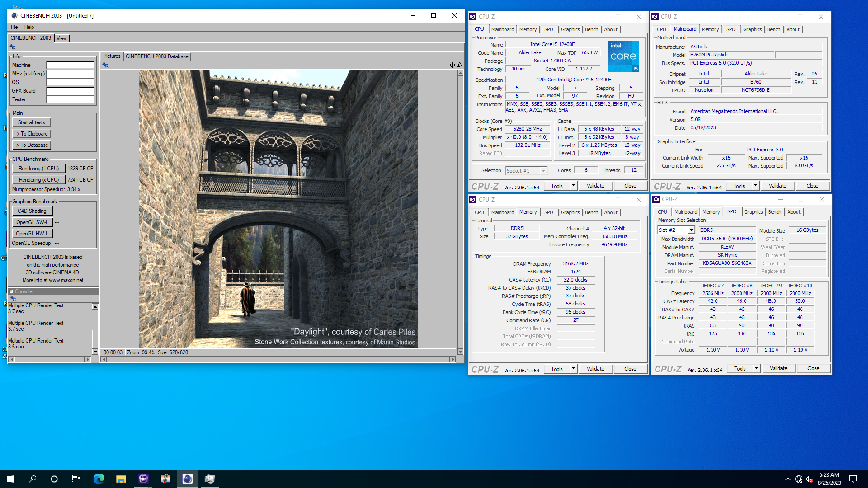Click the picture viewer vertical scrollbar up arrow
This screenshot has height=488, width=868.
[460, 73]
